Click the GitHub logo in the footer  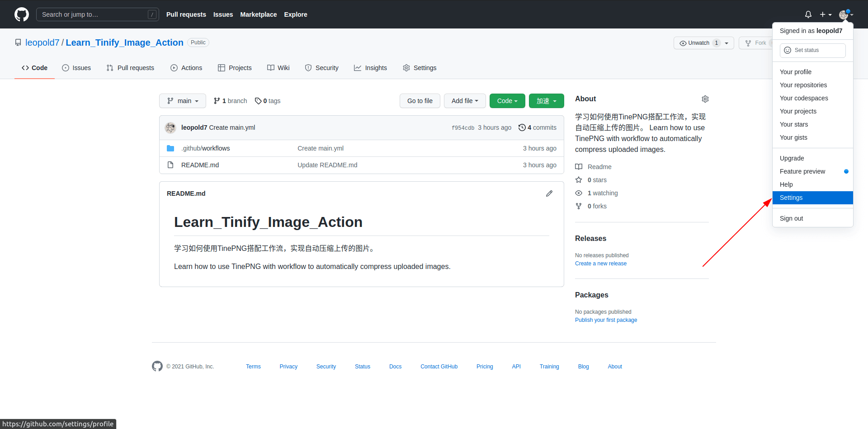(x=157, y=366)
